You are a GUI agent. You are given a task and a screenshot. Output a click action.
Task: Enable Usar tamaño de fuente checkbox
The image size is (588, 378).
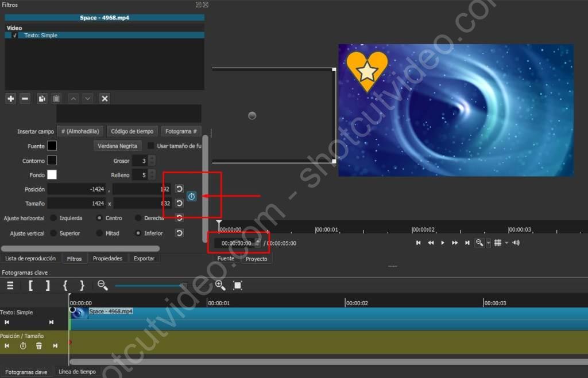tap(150, 146)
